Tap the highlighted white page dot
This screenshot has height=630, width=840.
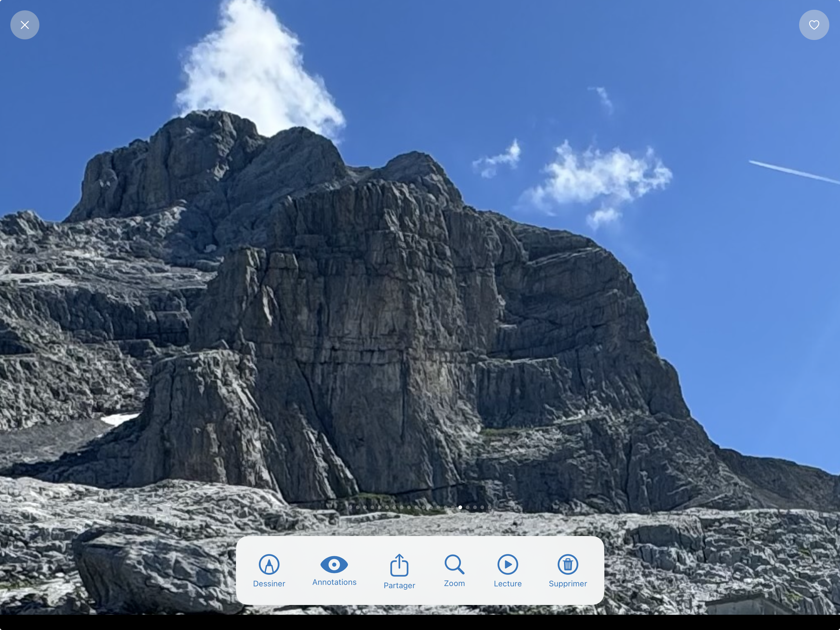click(x=460, y=507)
